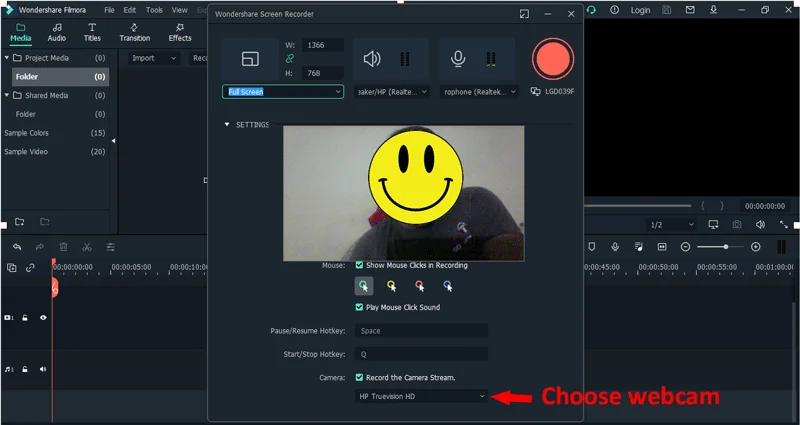Open the 1/2 preview quality dropdown
This screenshot has width=800, height=425.
pyautogui.click(x=671, y=224)
